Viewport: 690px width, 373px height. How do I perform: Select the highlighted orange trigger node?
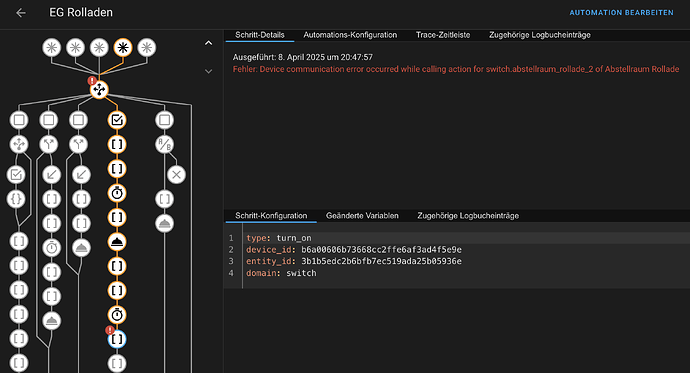coord(123,48)
